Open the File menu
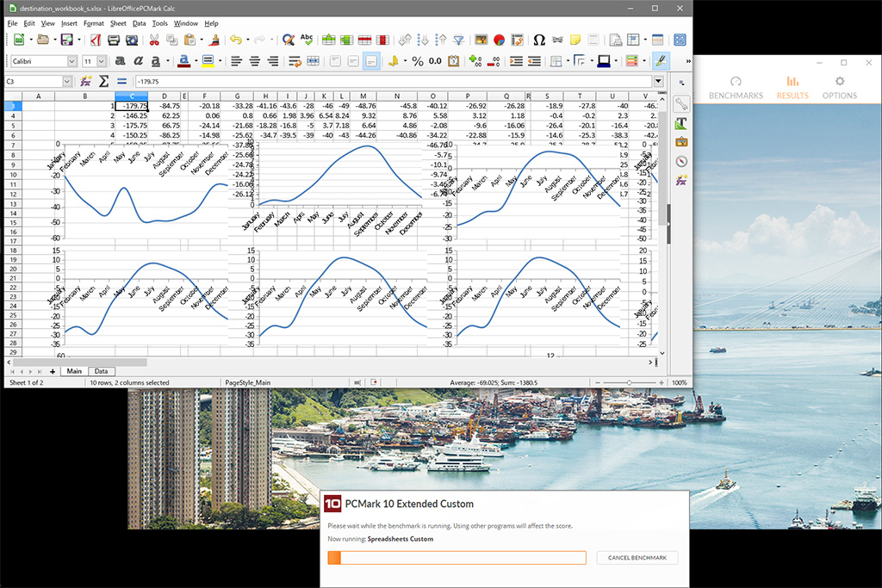The width and height of the screenshot is (882, 588). [12, 23]
